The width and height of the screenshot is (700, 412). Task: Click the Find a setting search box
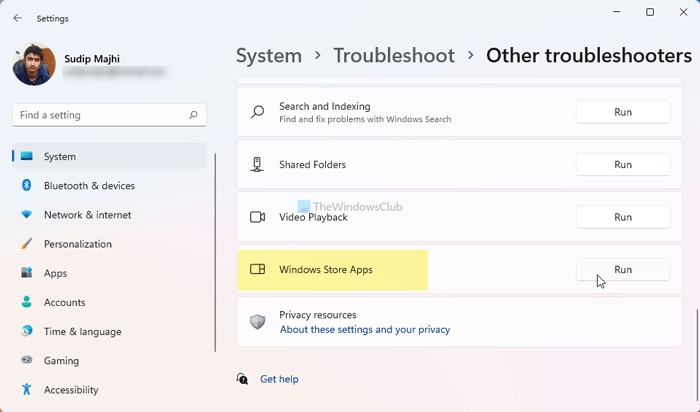click(100, 115)
